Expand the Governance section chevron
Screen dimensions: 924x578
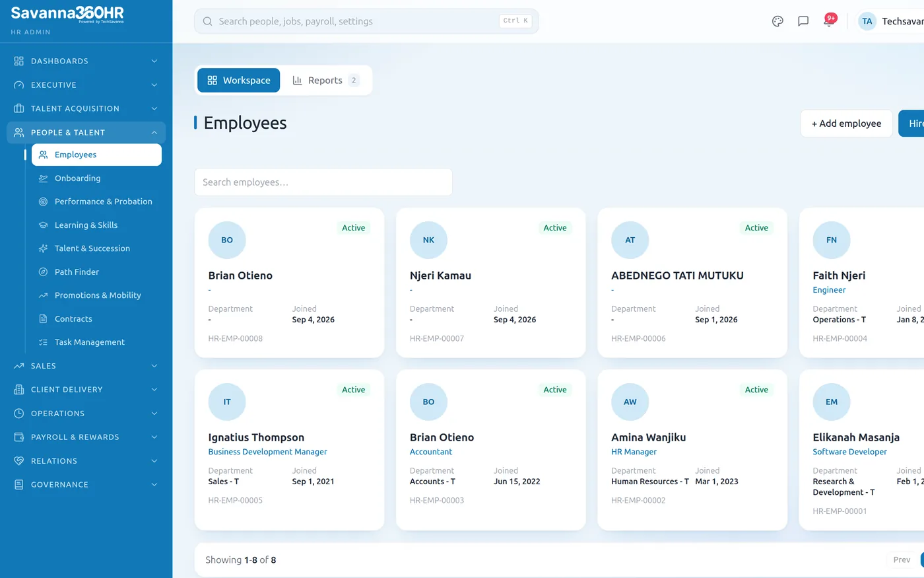[x=154, y=485]
